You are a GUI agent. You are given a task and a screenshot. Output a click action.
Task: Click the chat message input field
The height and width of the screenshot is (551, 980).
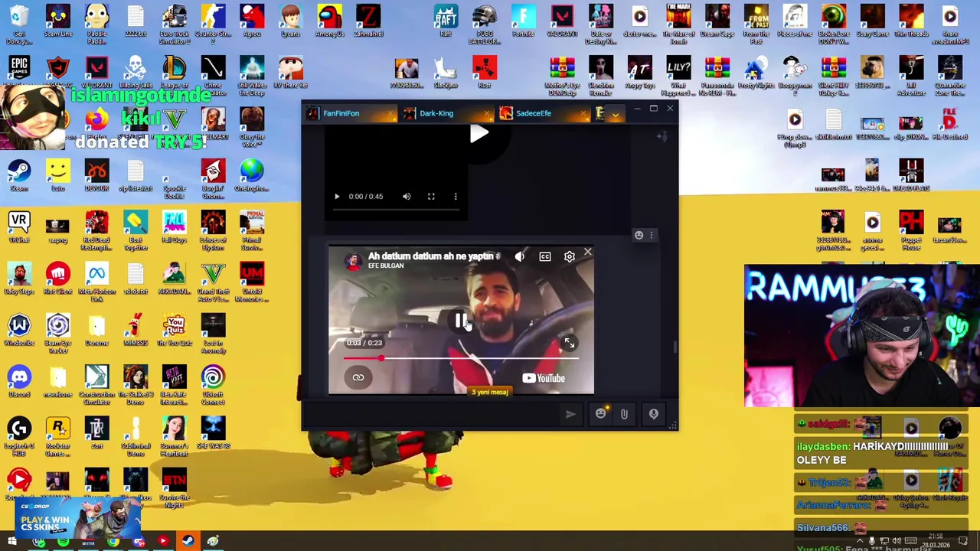point(433,414)
